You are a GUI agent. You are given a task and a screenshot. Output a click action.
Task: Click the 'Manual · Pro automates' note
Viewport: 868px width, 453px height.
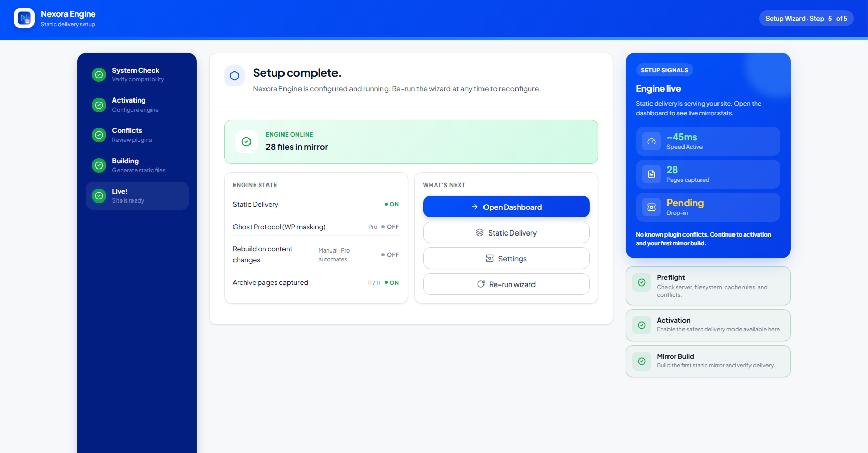(334, 255)
